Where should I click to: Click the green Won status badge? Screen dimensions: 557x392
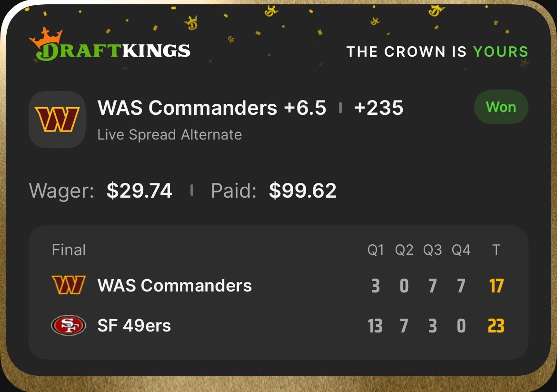[501, 107]
